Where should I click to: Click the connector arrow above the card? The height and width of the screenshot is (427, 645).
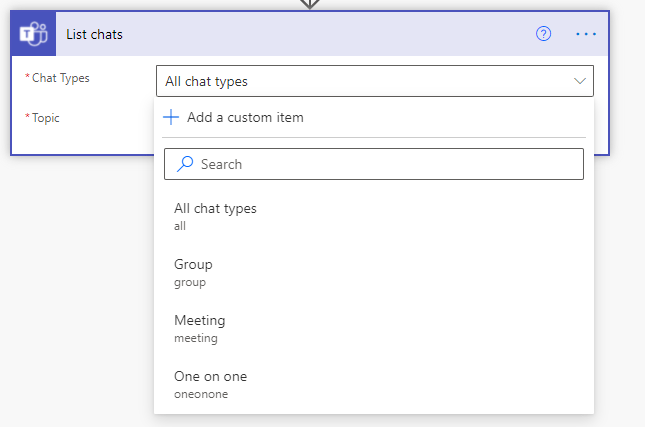(x=310, y=4)
